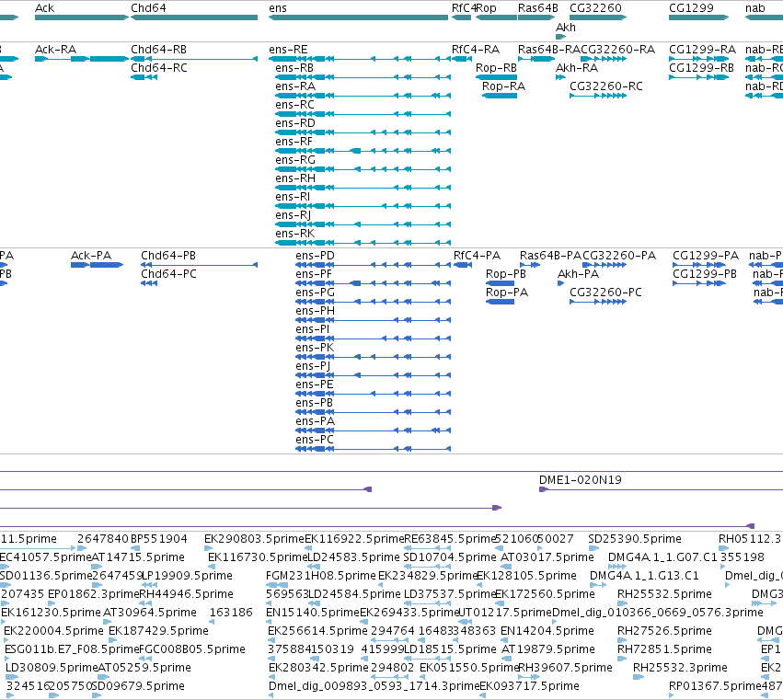Click the RfC4-RA transcript label
Image resolution: width=783 pixels, height=700 pixels.
[x=476, y=50]
